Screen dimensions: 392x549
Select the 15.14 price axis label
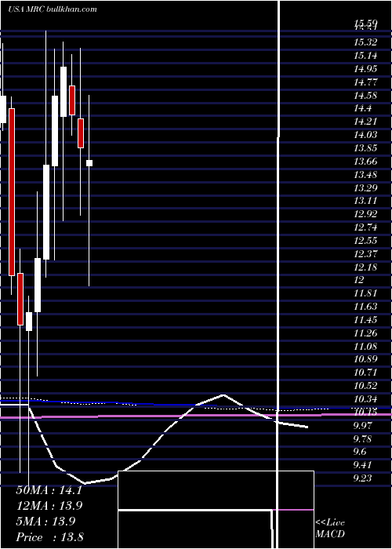[x=365, y=56]
